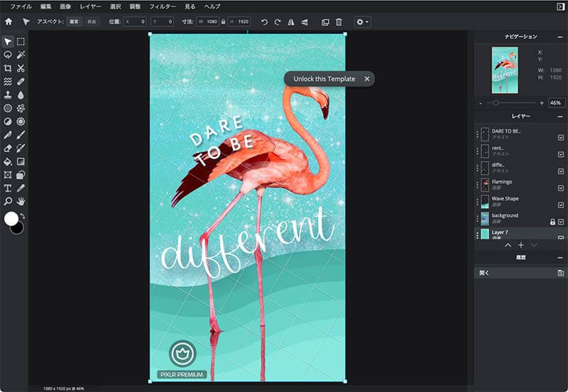Toggle visibility of rent.. layer

(561, 154)
